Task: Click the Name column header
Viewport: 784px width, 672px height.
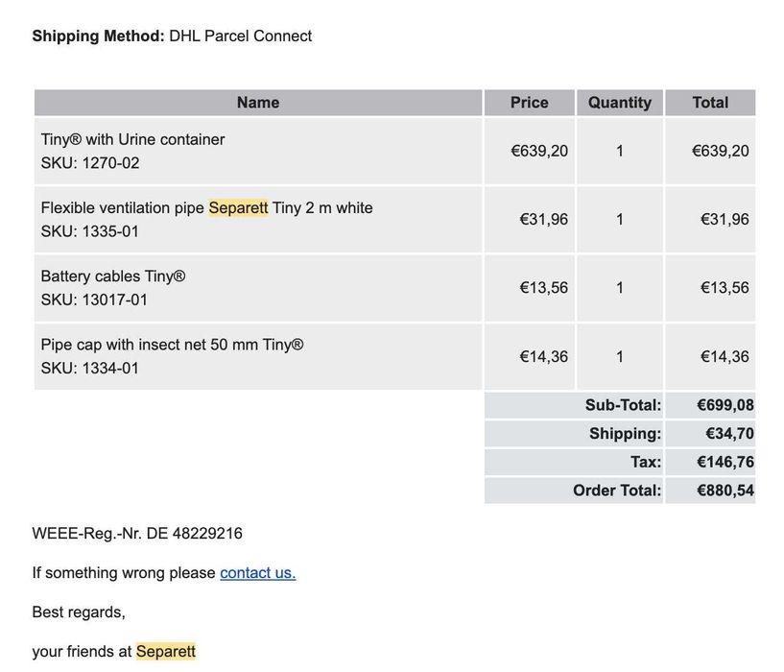Action: 258,103
